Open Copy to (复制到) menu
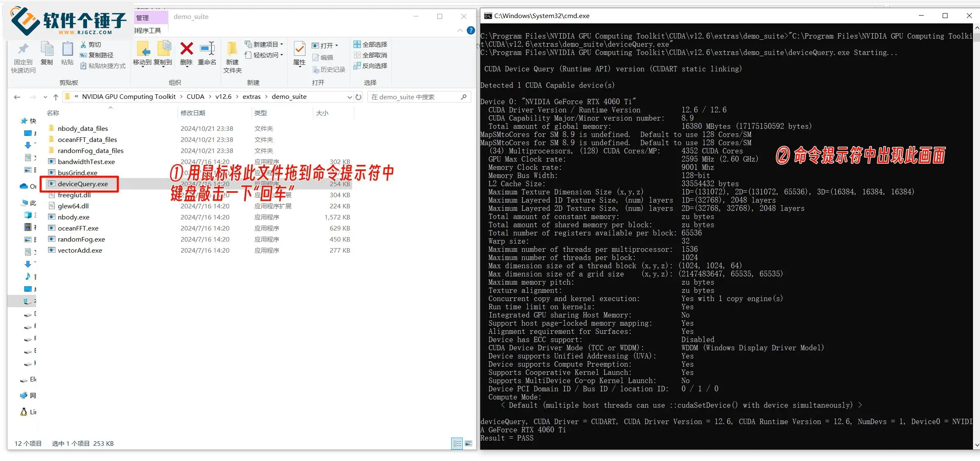Viewport: 980px width, 461px height. pos(163,54)
